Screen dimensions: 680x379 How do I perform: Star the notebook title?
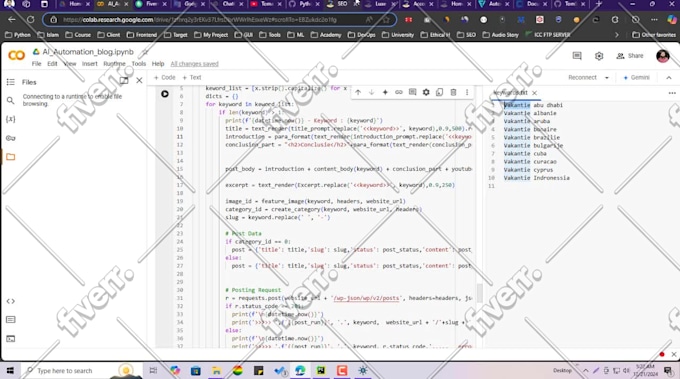[x=145, y=52]
